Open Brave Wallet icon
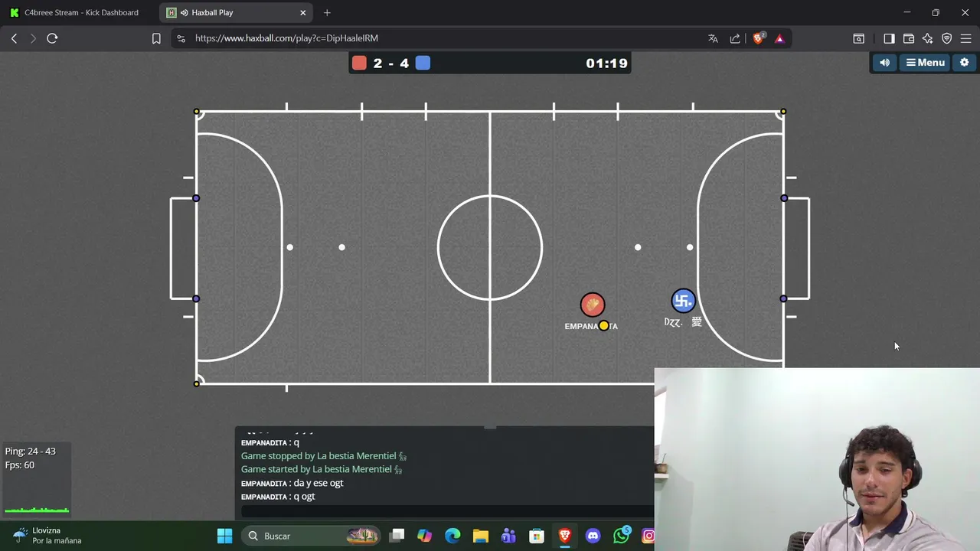This screenshot has height=551, width=980. pyautogui.click(x=909, y=38)
